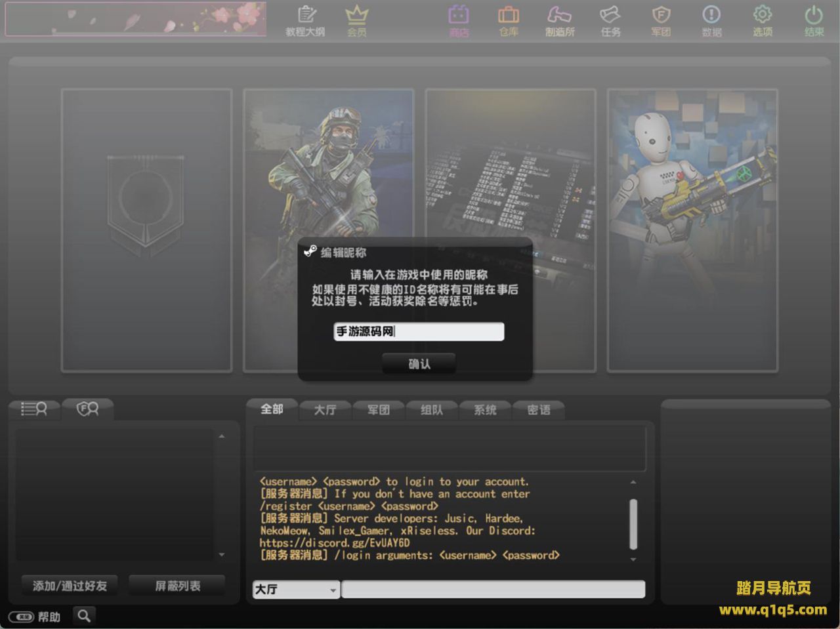Image resolution: width=840 pixels, height=629 pixels.
Task: Click the magnifying glass search icon
Action: [x=84, y=616]
